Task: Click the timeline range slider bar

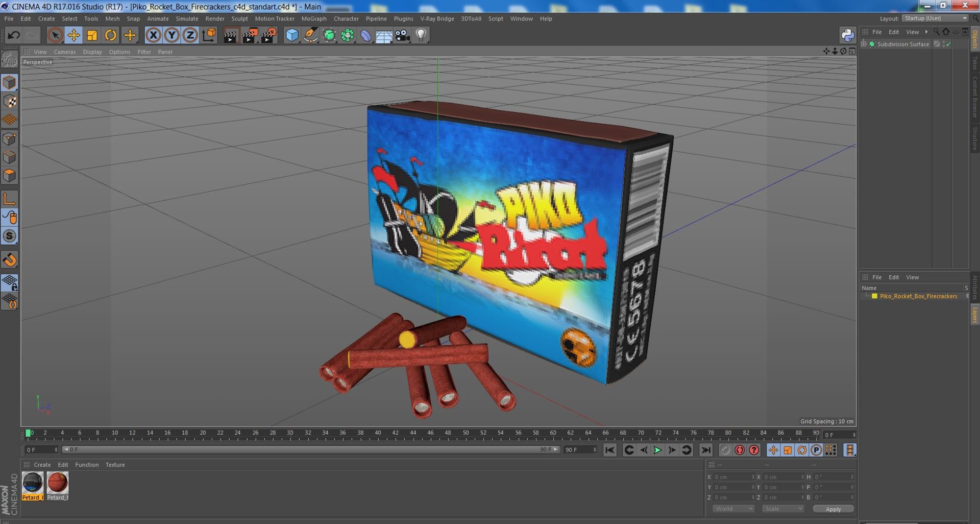Action: coord(311,450)
